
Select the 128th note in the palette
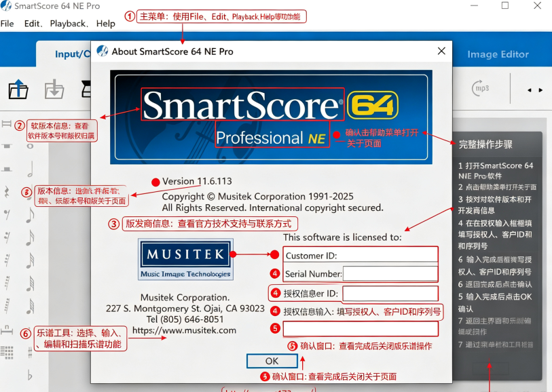pos(31,307)
